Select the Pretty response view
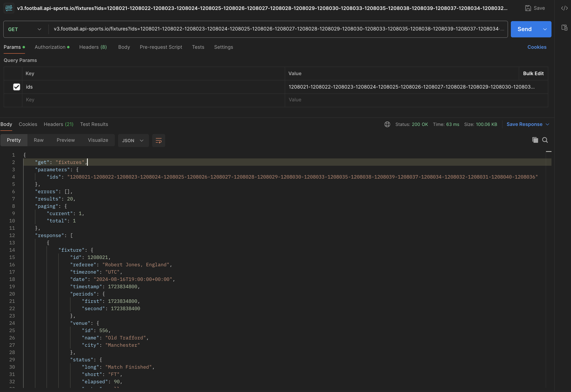 coord(14,140)
